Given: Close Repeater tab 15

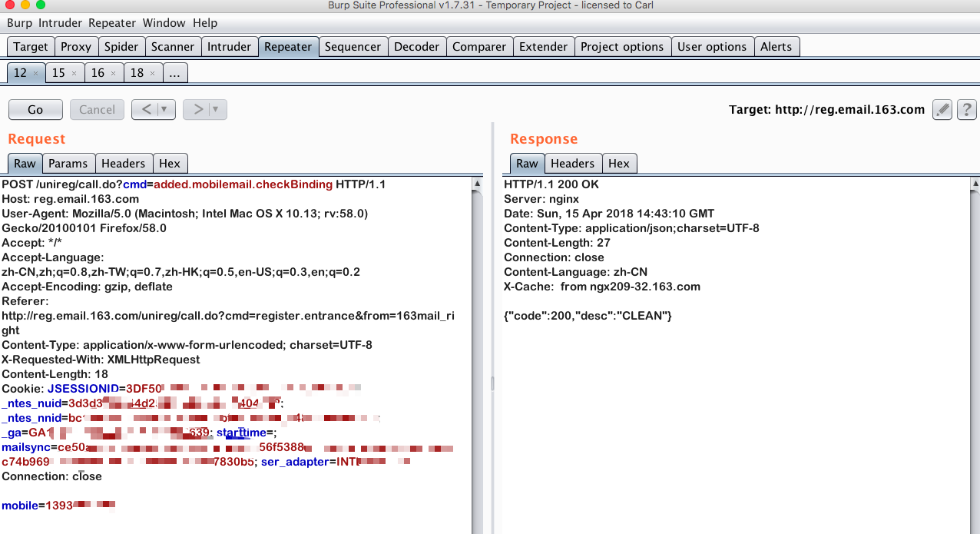Looking at the screenshot, I should click(x=74, y=74).
